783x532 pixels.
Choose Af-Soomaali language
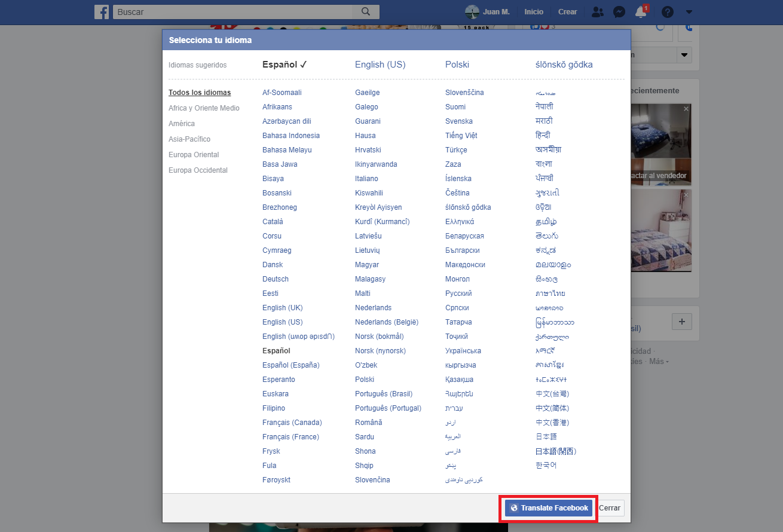tap(282, 93)
